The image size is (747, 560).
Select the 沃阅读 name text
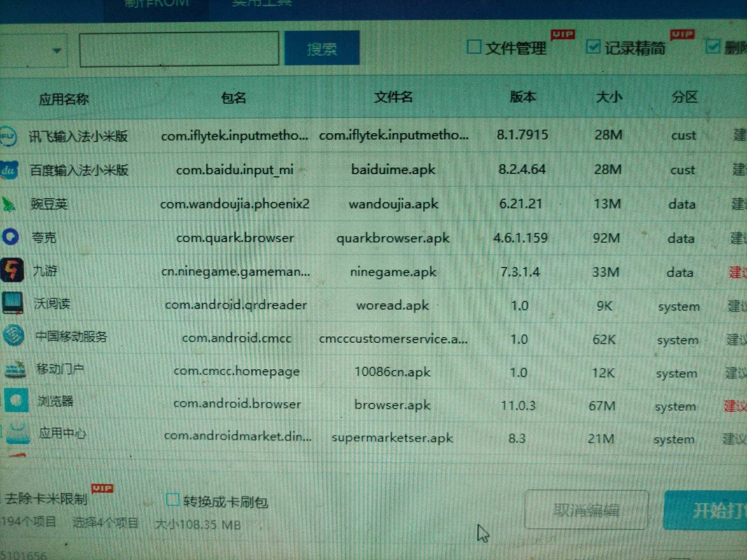pos(52,303)
